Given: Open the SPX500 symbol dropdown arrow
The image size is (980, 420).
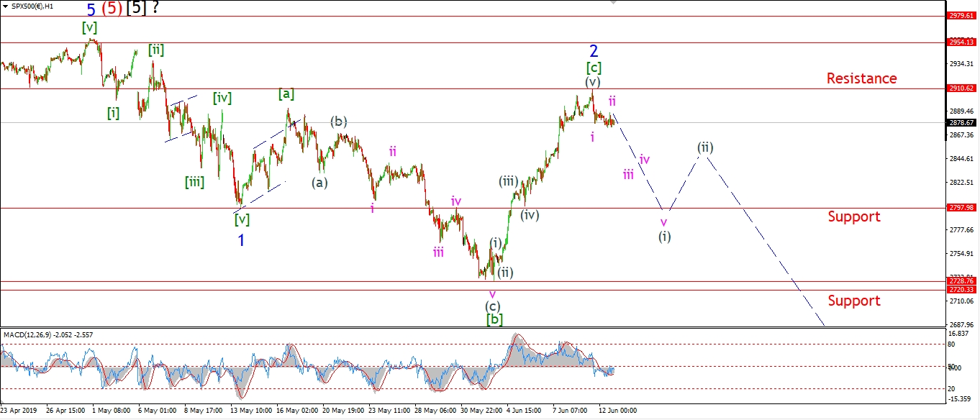Looking at the screenshot, I should 5,6.
